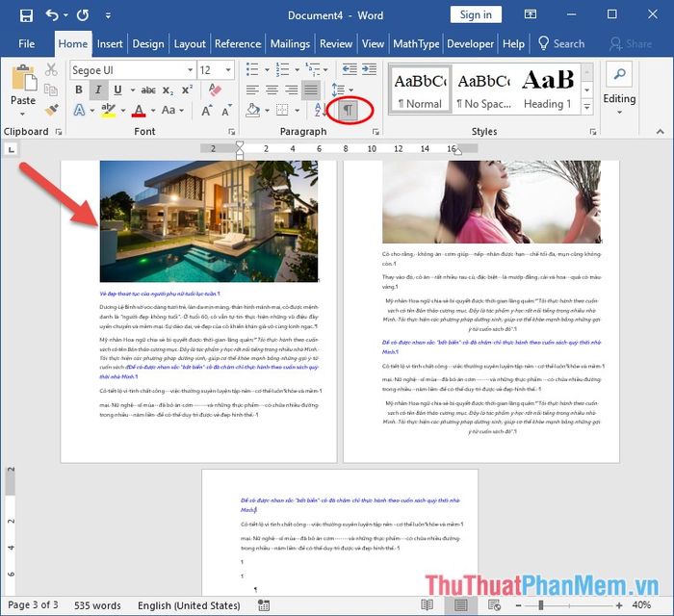Viewport: 674px width, 616px height.
Task: Cut the selection with the scissors icon
Action: 51,69
